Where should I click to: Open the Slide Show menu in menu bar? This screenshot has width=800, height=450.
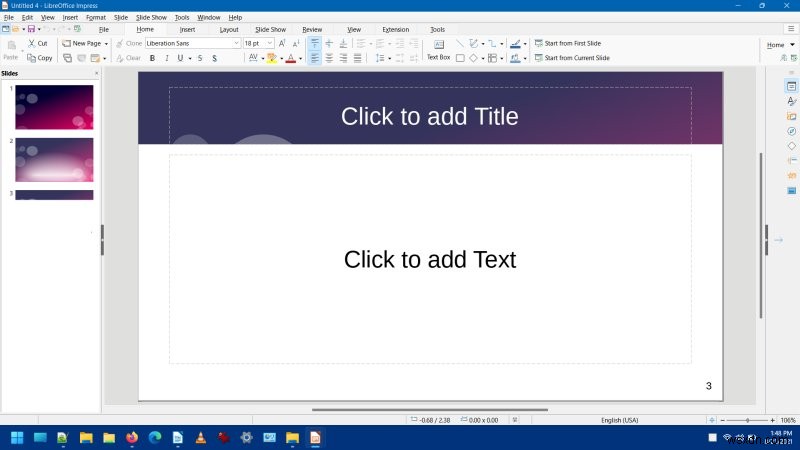151,17
